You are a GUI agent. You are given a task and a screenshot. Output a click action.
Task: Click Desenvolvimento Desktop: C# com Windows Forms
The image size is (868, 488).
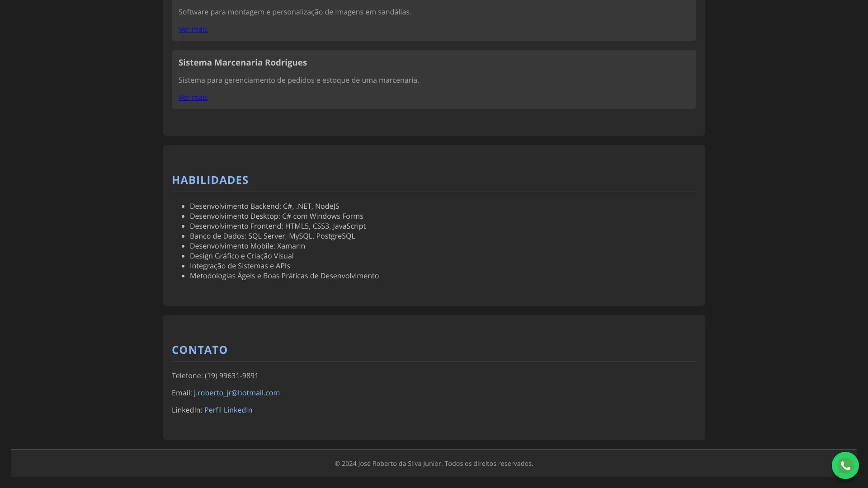pyautogui.click(x=277, y=216)
